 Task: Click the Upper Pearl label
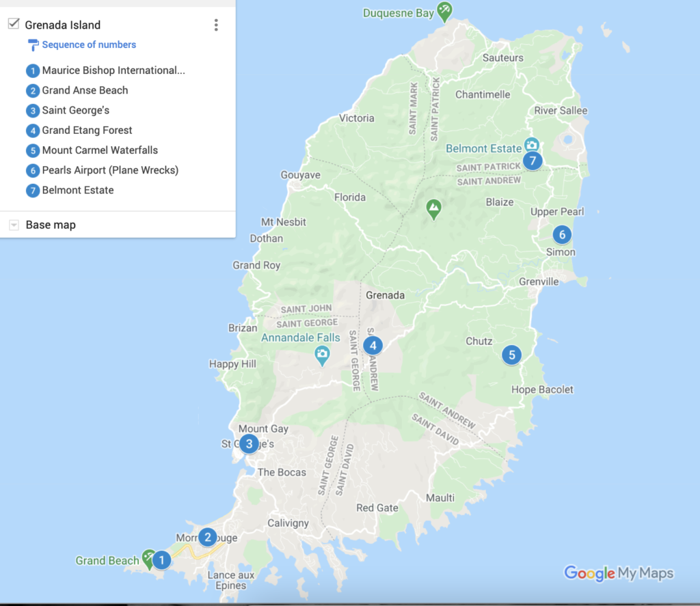(556, 212)
